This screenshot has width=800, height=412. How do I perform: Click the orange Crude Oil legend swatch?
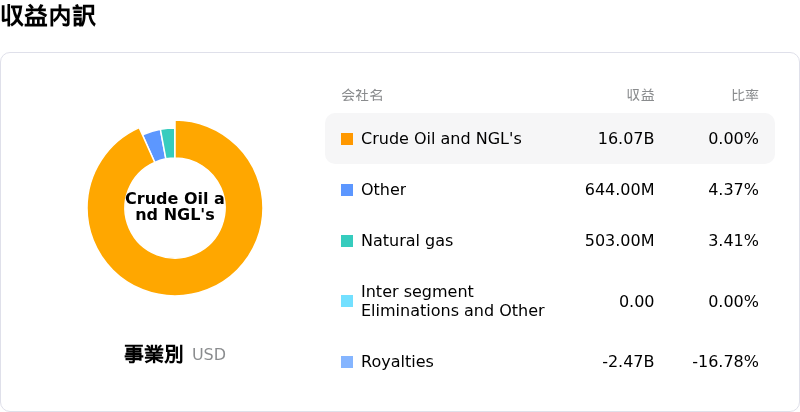(347, 139)
